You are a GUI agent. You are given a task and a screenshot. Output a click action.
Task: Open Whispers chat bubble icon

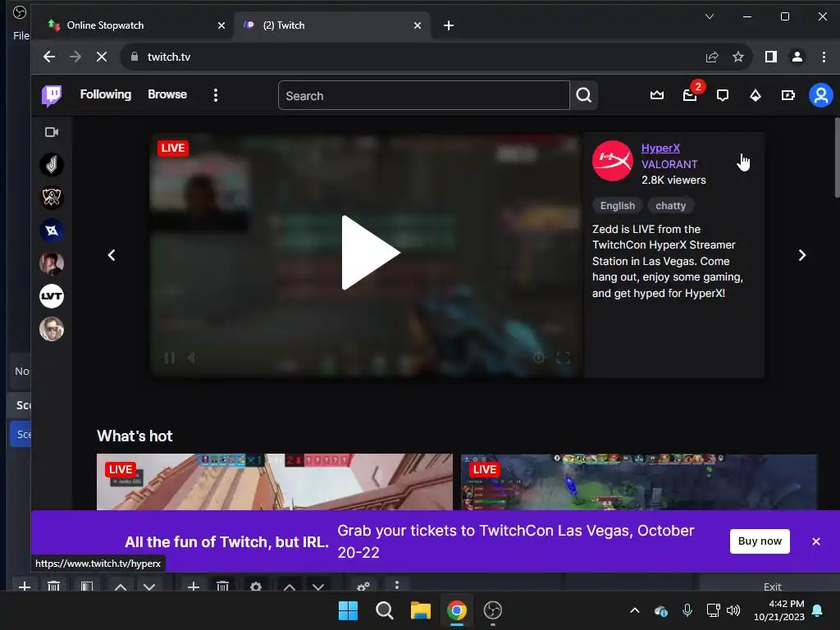(723, 96)
